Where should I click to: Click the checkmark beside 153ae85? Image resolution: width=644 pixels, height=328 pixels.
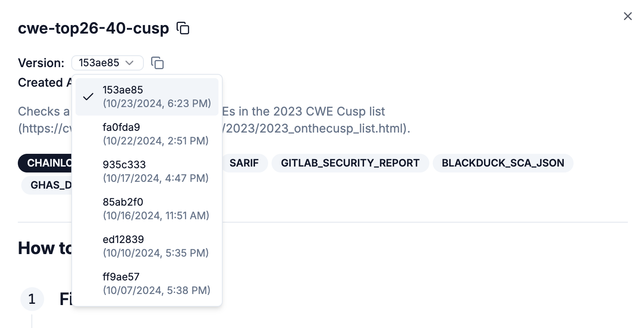tap(88, 97)
